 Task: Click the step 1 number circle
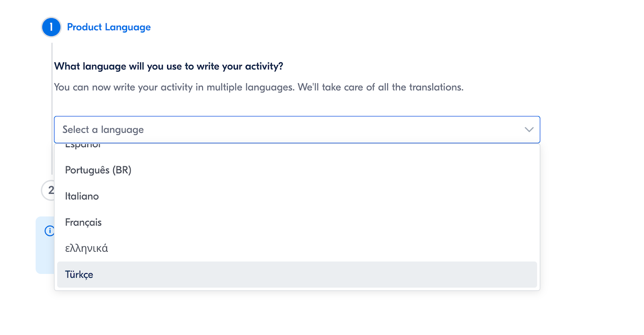point(51,27)
